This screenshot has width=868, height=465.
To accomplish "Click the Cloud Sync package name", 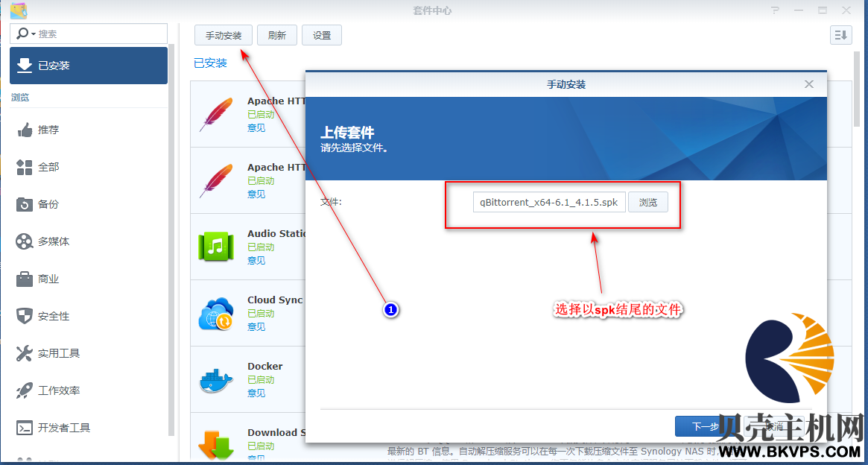I will (x=275, y=300).
